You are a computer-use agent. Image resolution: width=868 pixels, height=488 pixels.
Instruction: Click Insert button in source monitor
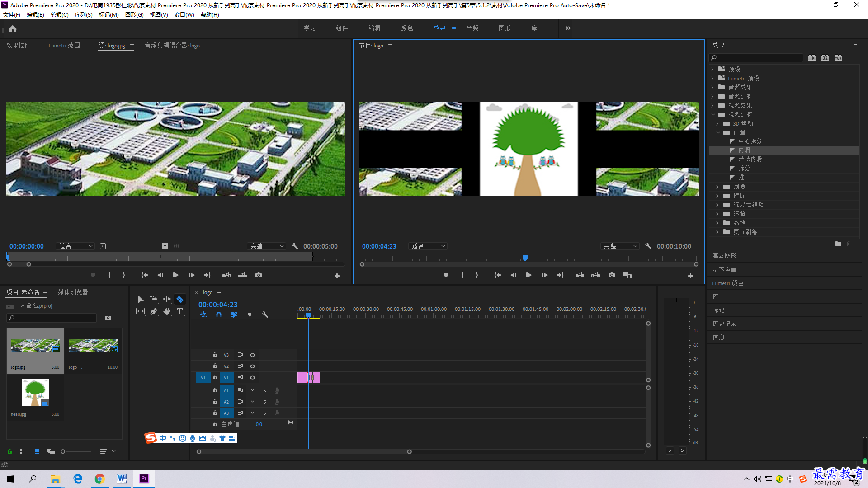pyautogui.click(x=226, y=275)
